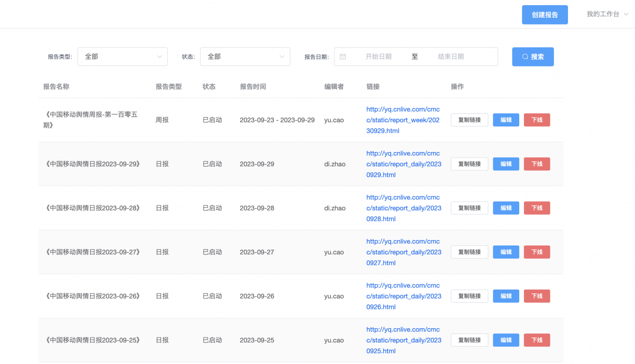The width and height of the screenshot is (635, 364).
Task: Open the 我的工作台 dropdown menu
Action: (x=608, y=14)
